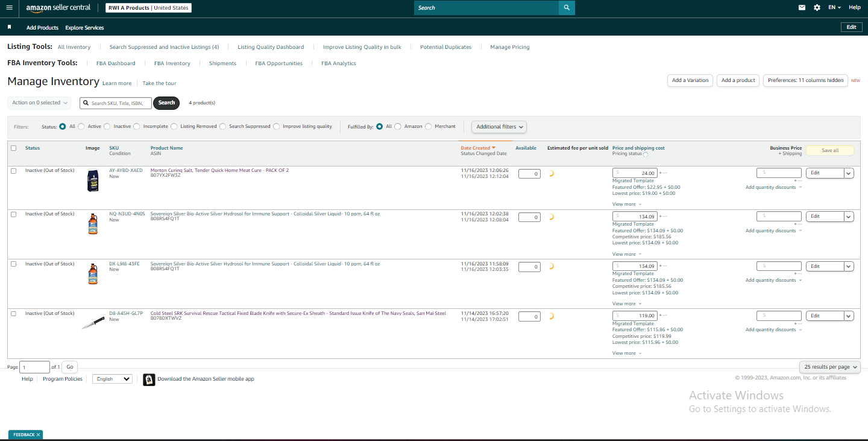Click Morton Curing Salt product thumbnail
This screenshot has width=868, height=441.
point(92,180)
